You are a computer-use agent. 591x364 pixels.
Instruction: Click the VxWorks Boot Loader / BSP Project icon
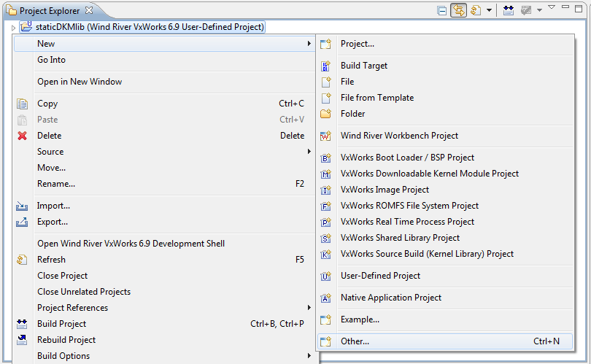point(325,158)
